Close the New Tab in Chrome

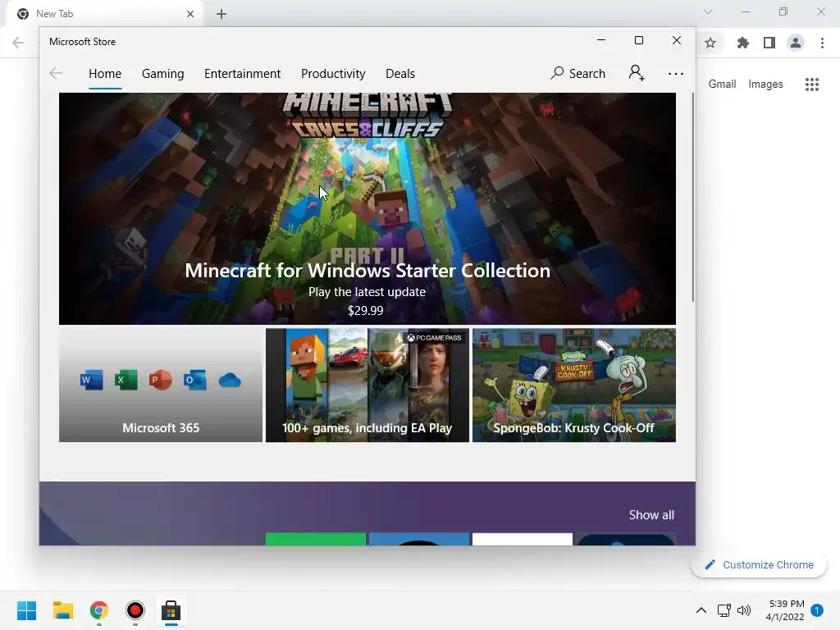click(190, 14)
